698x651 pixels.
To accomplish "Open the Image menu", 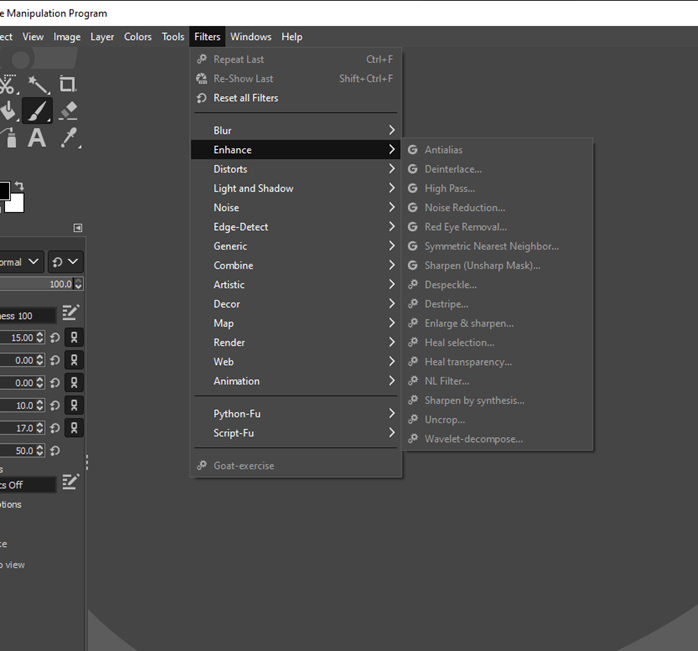I will tap(67, 37).
